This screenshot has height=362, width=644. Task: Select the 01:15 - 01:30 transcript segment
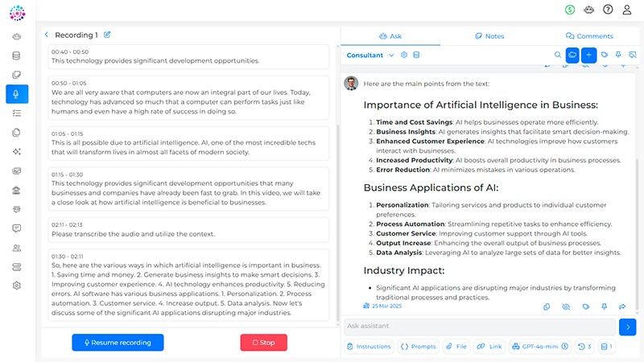[188, 189]
